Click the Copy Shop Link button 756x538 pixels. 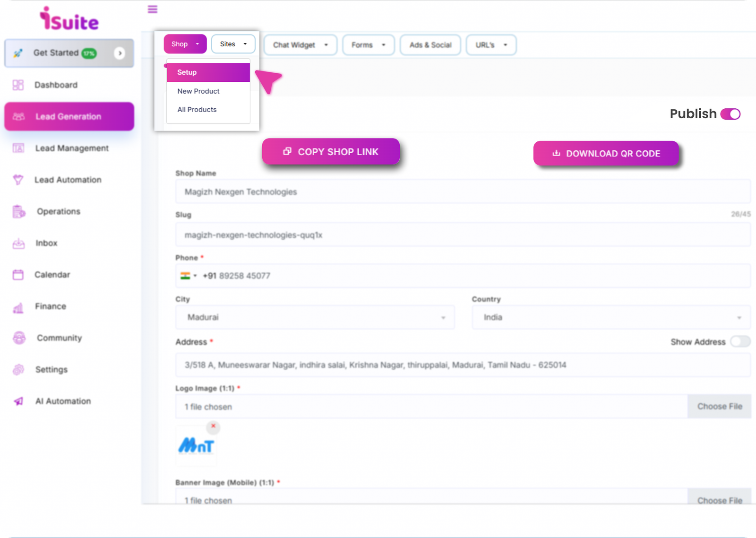(331, 151)
